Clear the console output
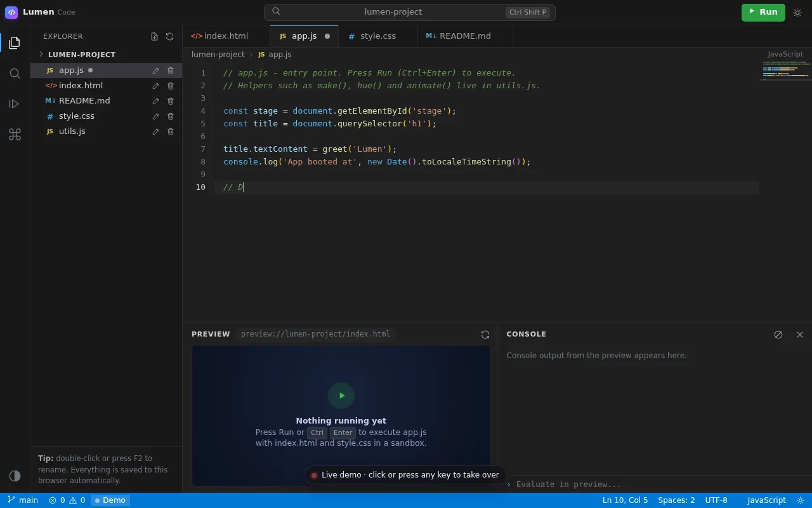This screenshot has width=812, height=508. (778, 335)
